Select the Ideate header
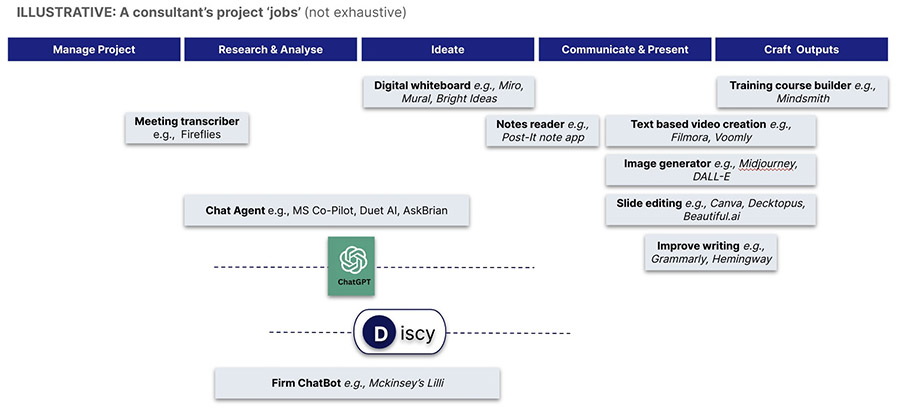Screen dimensions: 900x410 448,49
